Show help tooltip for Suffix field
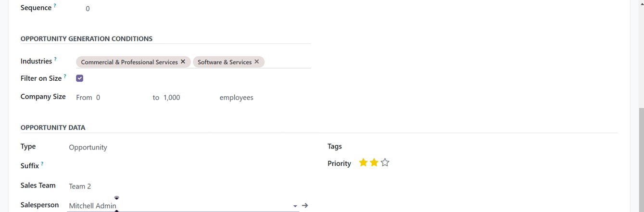Viewport: 644px width, 212px height. tap(42, 164)
